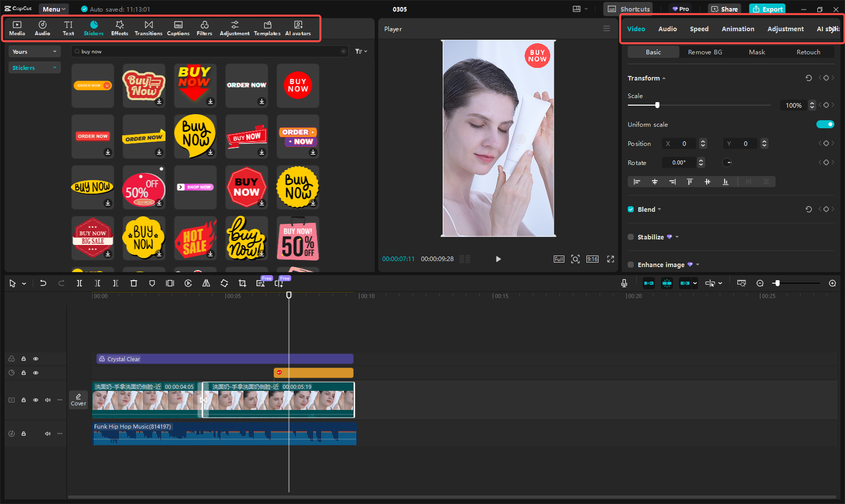
Task: Open the Speed tab in the right panel
Action: pos(699,29)
